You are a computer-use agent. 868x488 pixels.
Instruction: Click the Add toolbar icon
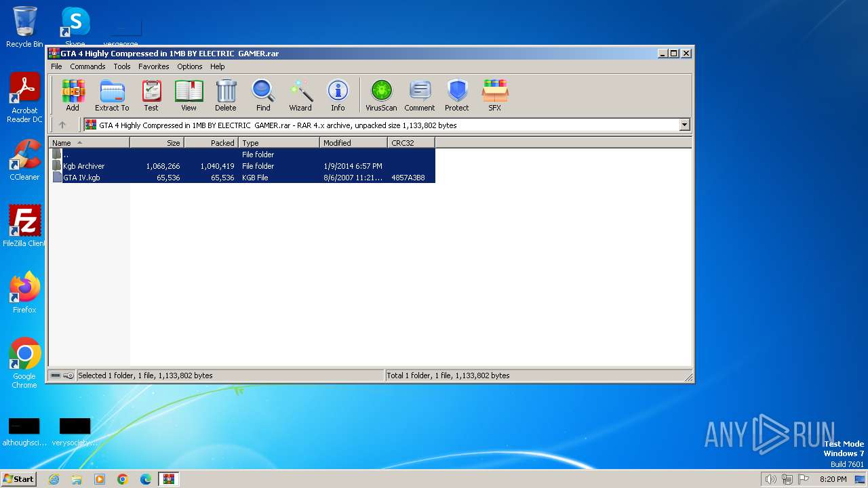coord(73,95)
